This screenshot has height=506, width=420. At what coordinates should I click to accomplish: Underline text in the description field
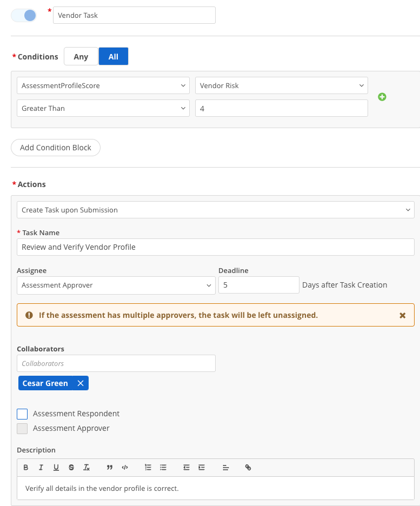tap(56, 467)
